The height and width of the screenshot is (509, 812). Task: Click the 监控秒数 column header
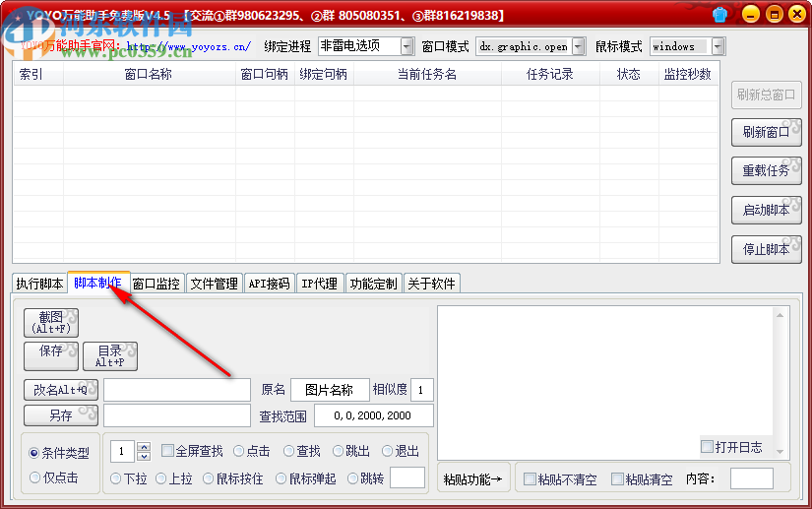tap(689, 75)
